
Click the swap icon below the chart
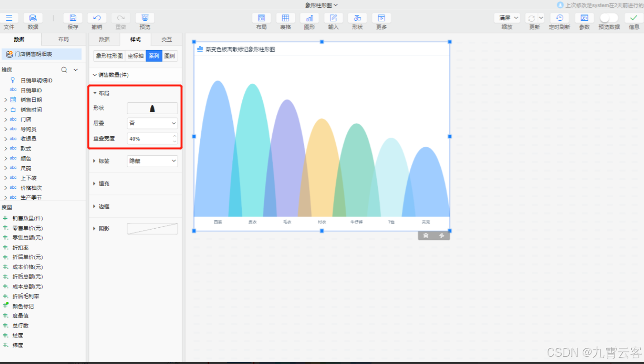point(442,235)
